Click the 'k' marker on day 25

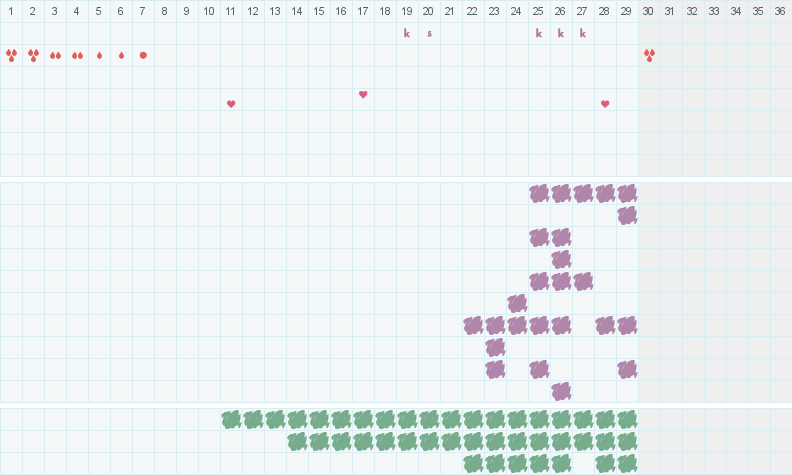click(x=539, y=33)
